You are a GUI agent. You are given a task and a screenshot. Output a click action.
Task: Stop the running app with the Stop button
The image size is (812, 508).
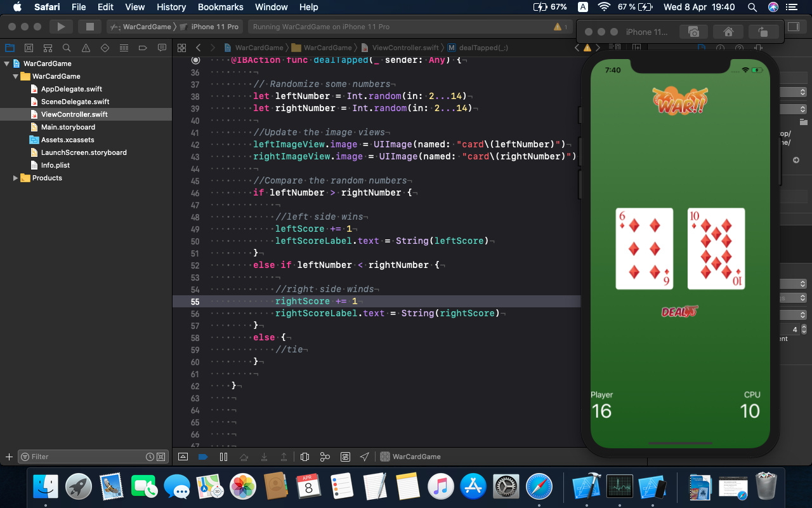pos(89,27)
